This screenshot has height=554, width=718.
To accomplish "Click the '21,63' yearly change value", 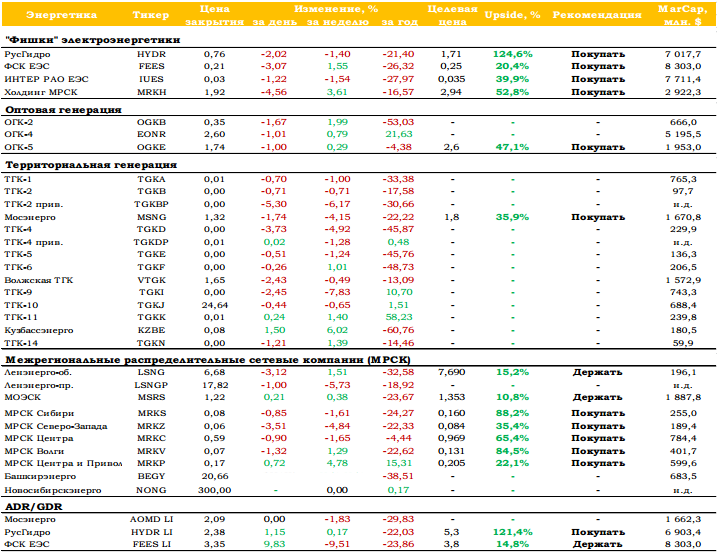I will 398,134.
